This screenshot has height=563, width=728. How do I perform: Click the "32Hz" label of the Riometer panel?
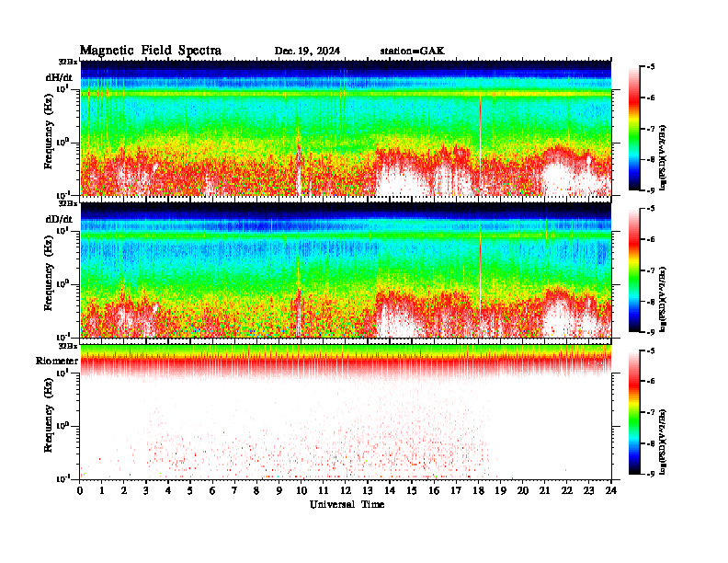(68, 346)
